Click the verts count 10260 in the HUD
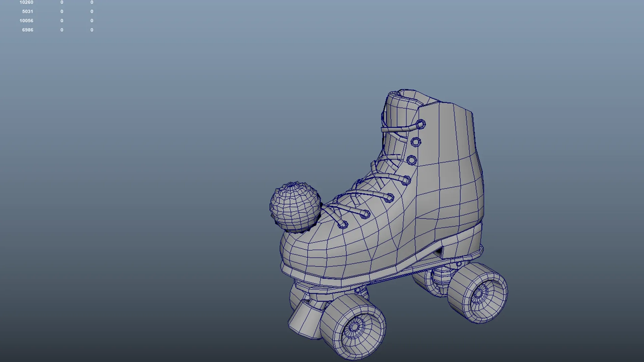The image size is (644, 362). click(26, 2)
